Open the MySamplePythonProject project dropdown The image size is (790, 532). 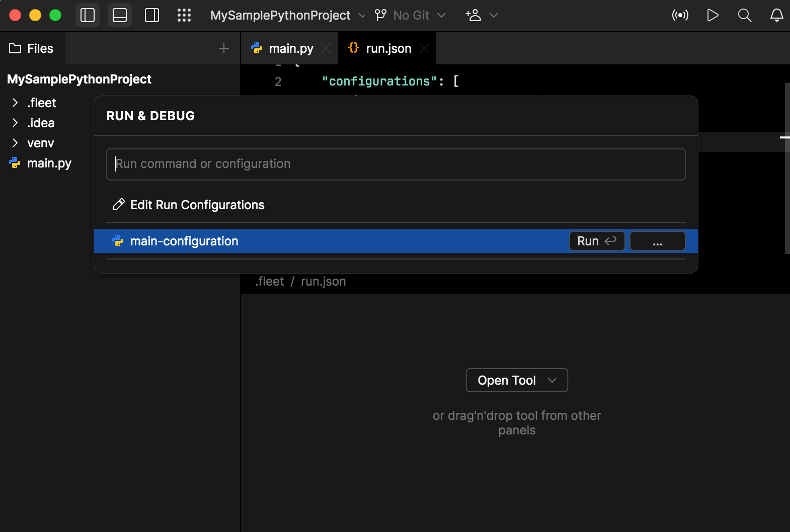[287, 15]
